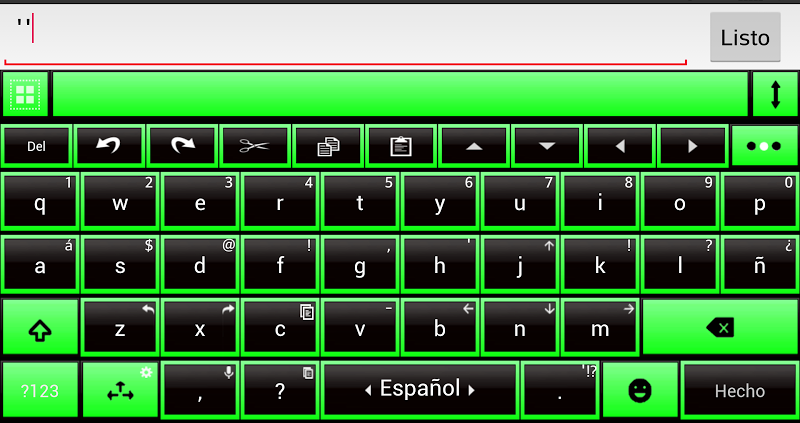Screen dimensions: 800x423
Task: Tap the clipboard paste icon
Action: [x=401, y=146]
